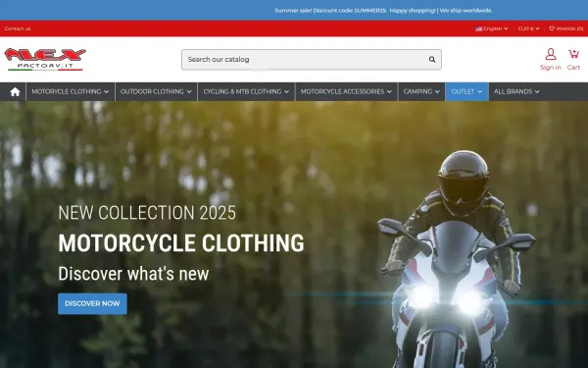Click the Discover Now button
The height and width of the screenshot is (368, 588).
pyautogui.click(x=92, y=303)
